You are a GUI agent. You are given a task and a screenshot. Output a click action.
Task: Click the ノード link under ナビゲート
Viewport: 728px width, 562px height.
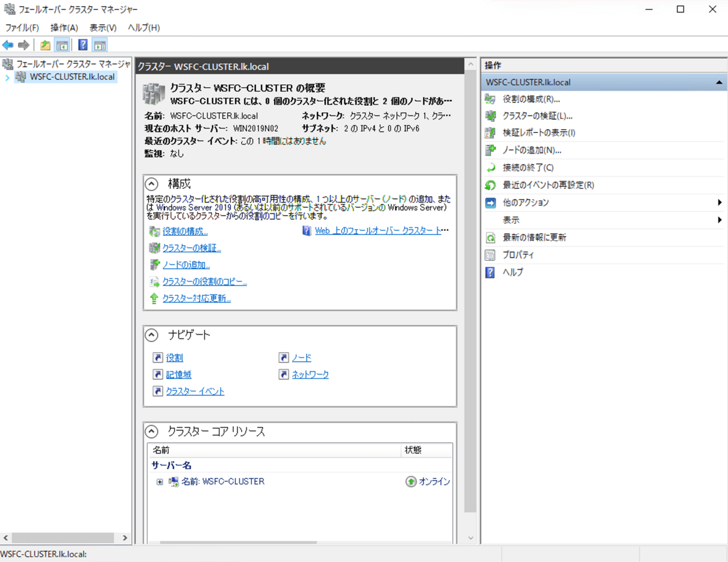tap(301, 358)
